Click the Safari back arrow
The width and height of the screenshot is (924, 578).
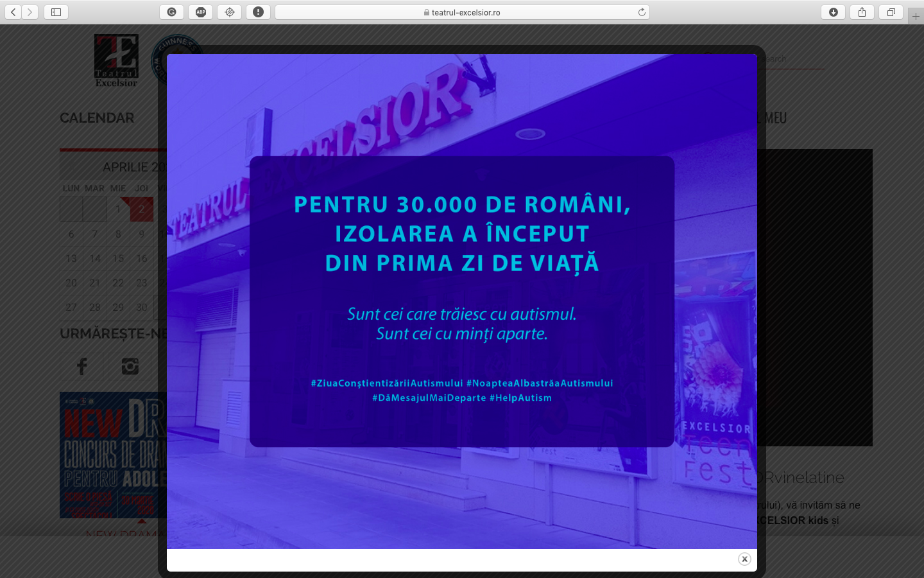click(13, 12)
